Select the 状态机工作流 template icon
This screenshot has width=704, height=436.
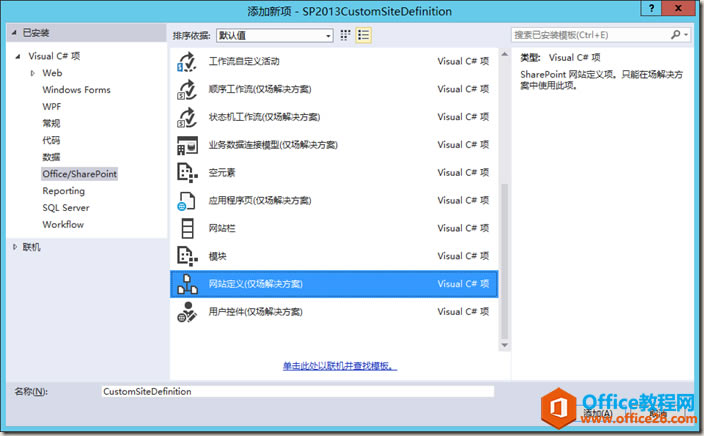point(187,117)
